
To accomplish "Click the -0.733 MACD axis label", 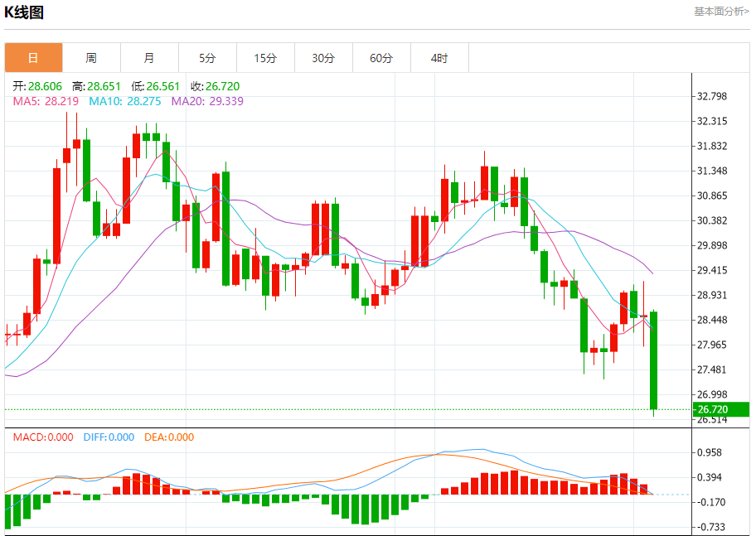I will point(710,527).
